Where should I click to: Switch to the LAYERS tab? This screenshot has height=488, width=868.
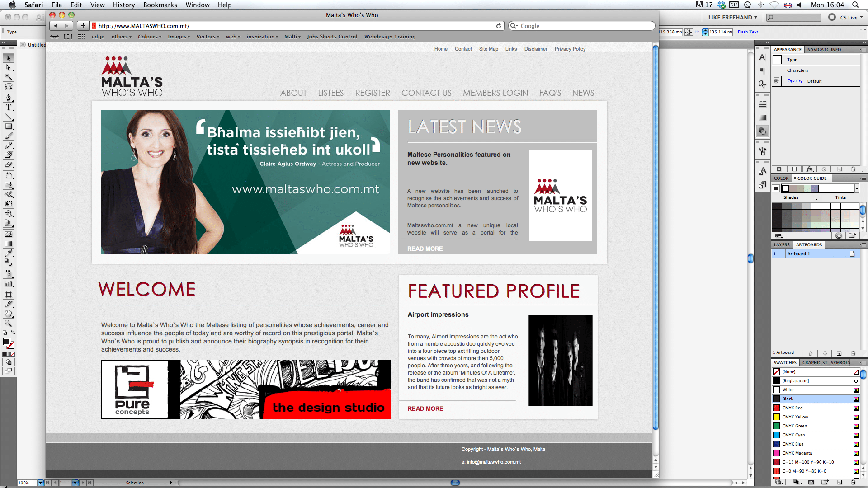[782, 244]
